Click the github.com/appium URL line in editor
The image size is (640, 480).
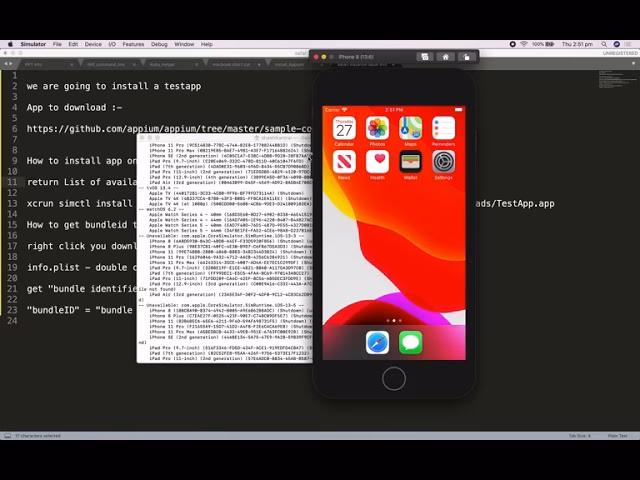(x=169, y=129)
